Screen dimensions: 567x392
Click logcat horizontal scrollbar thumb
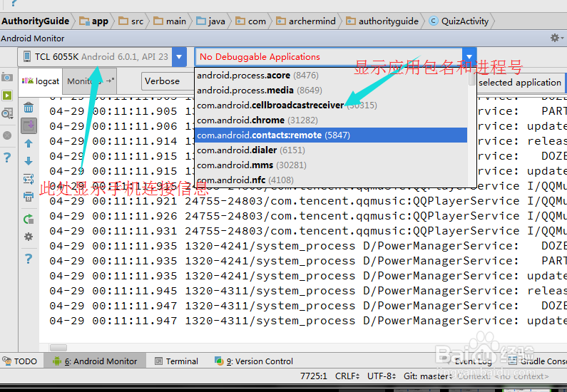(58, 348)
